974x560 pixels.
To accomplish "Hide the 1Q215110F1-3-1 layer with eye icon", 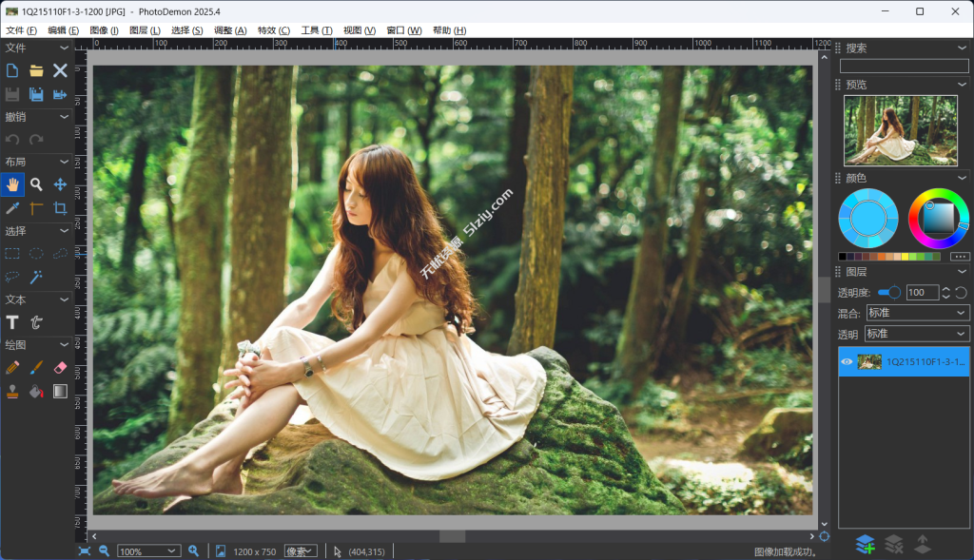I will click(847, 361).
